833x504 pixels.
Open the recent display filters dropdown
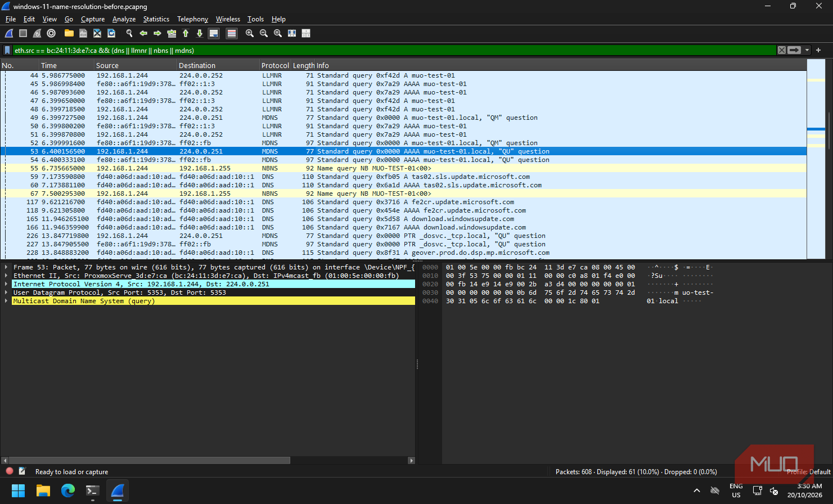point(807,50)
